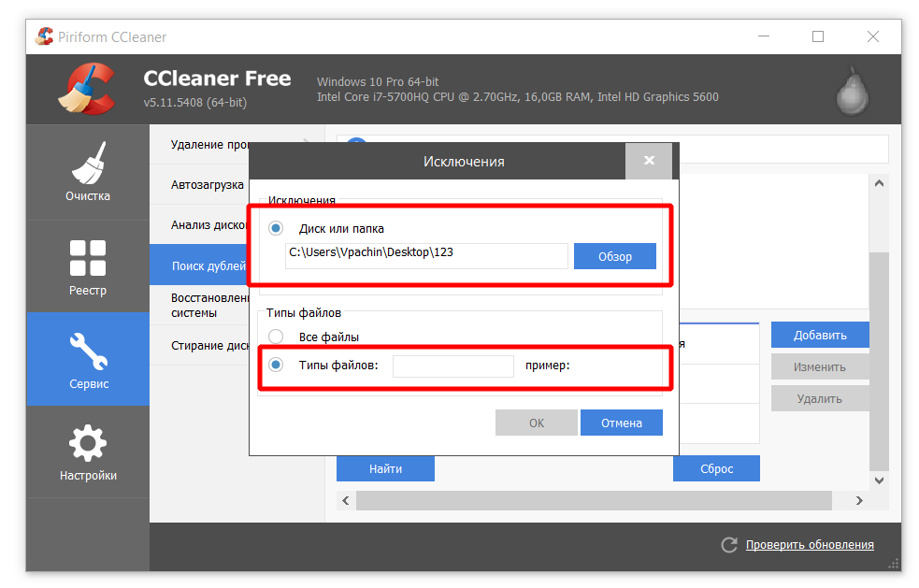Click the refresh icon near update link
This screenshot has height=588, width=919.
coord(728,545)
